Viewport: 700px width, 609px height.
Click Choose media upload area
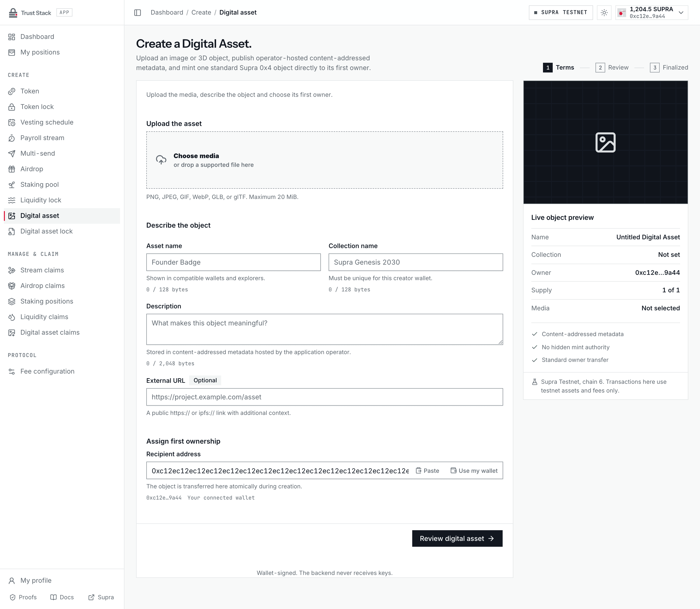(x=324, y=160)
